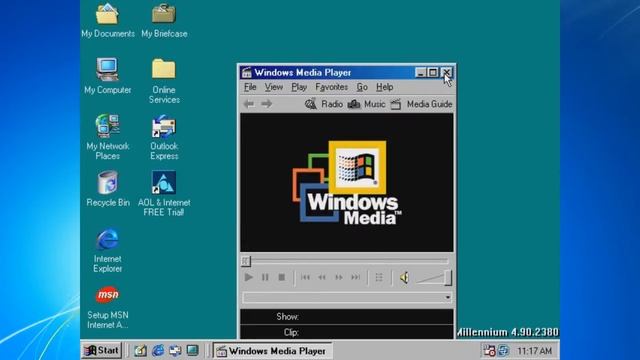Launch Internet Explorer from Quick Launch

[158, 351]
